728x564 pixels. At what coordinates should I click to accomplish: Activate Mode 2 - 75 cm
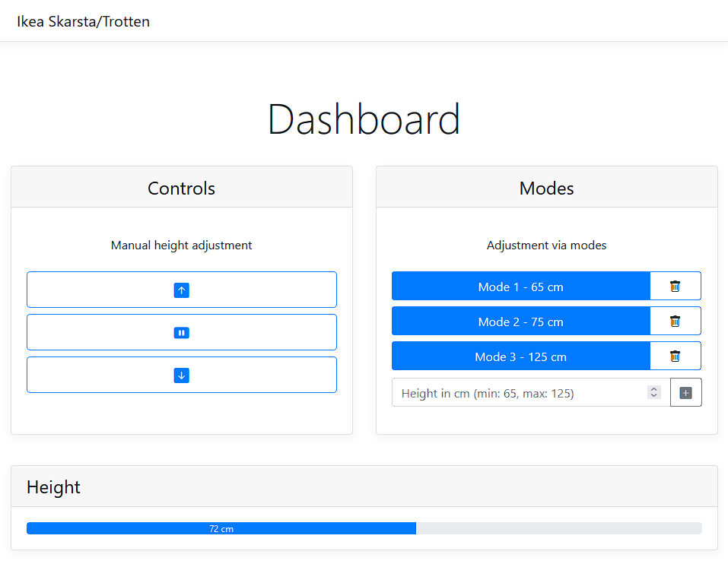(521, 321)
